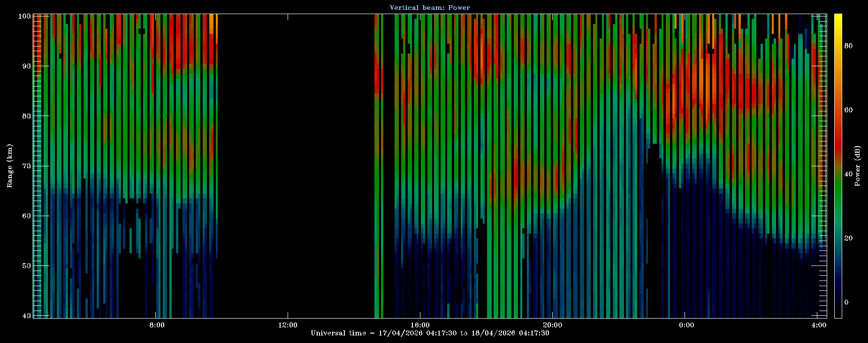Click the 100 km range tick label
Viewport: 868px width, 343px height.
[24, 16]
